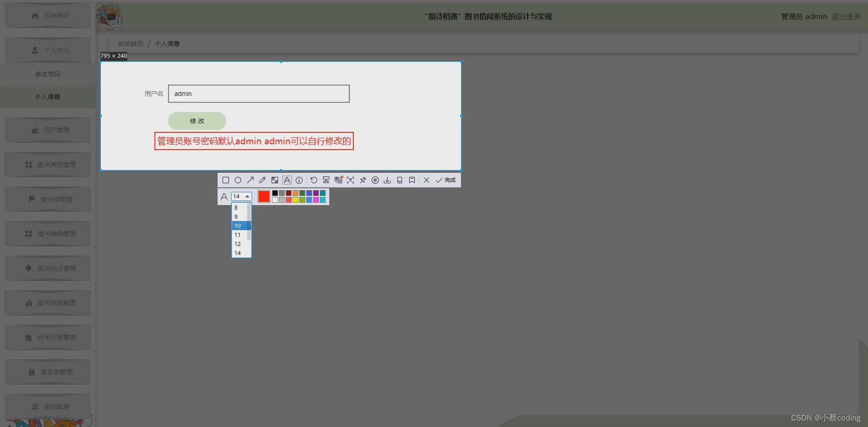Pin the screenshot to screen
868x427 pixels.
pos(363,180)
